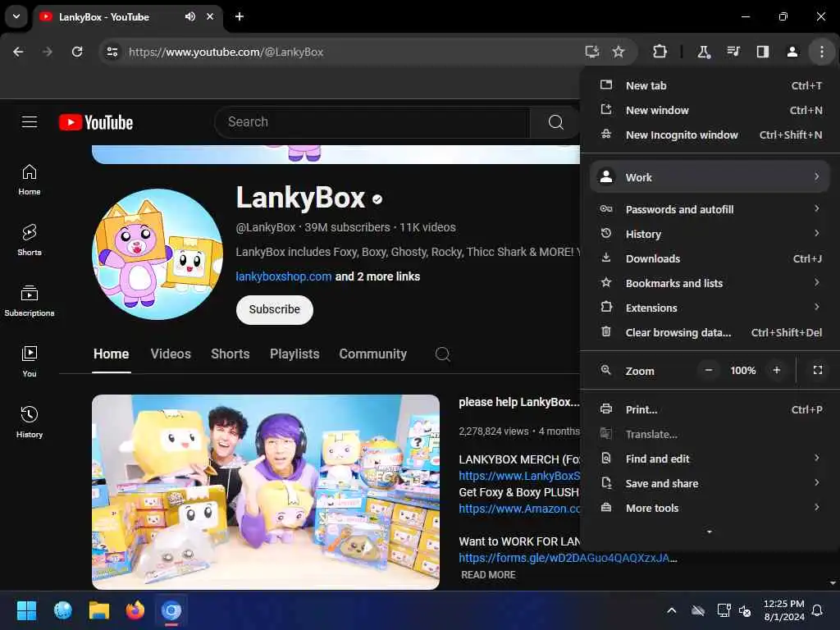Image resolution: width=840 pixels, height=630 pixels.
Task: Open a new tab with plus button
Action: point(240,16)
